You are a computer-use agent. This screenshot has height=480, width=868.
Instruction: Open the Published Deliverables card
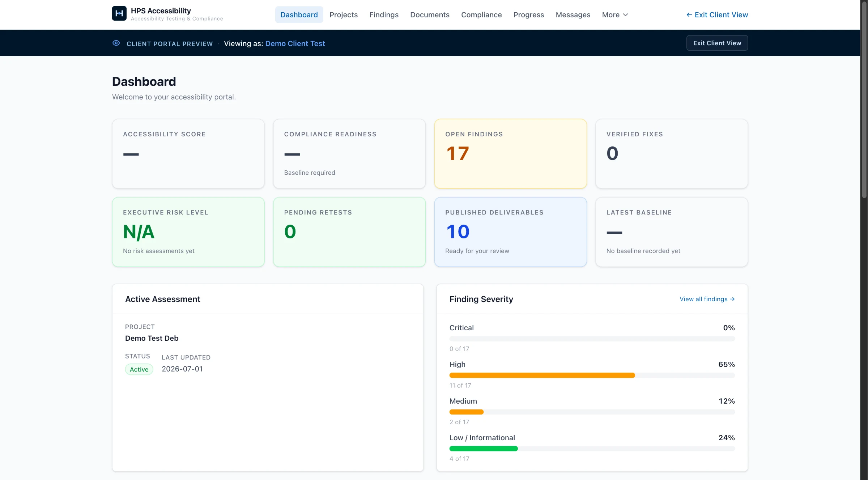pyautogui.click(x=510, y=232)
